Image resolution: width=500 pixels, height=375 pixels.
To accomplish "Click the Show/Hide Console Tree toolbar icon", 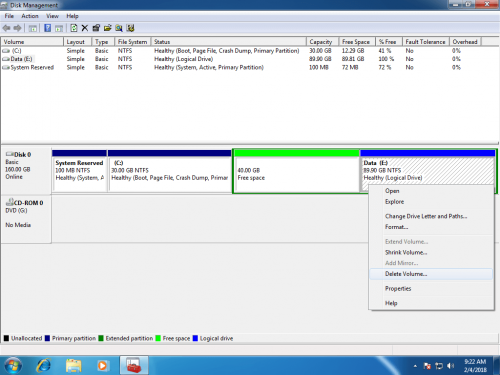I will 33,28.
